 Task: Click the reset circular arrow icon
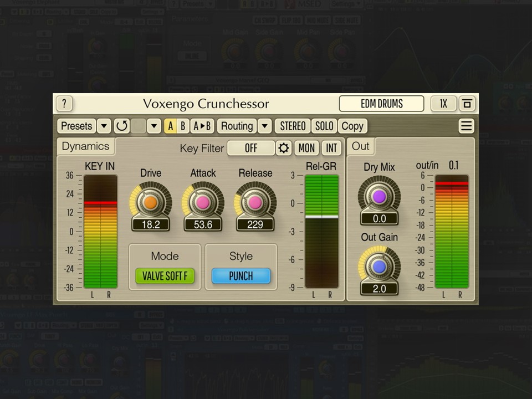[x=121, y=126]
